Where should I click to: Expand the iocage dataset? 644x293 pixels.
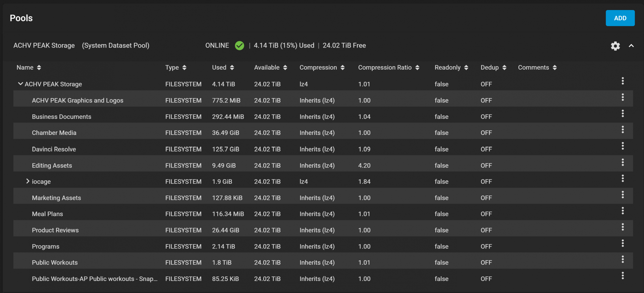28,181
